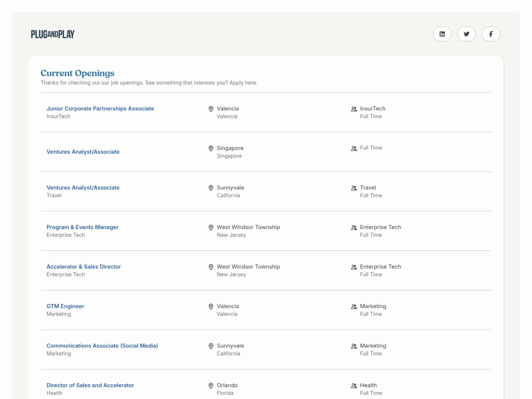Viewport: 532px width, 399px height.
Task: Click 'West Windsor Township' in Program & Events row
Action: 248,227
